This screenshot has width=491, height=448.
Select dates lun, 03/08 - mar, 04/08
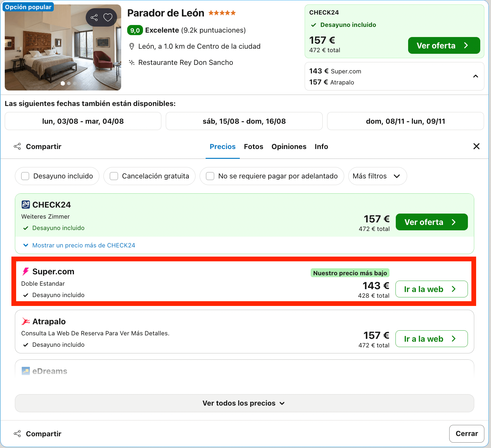[83, 121]
